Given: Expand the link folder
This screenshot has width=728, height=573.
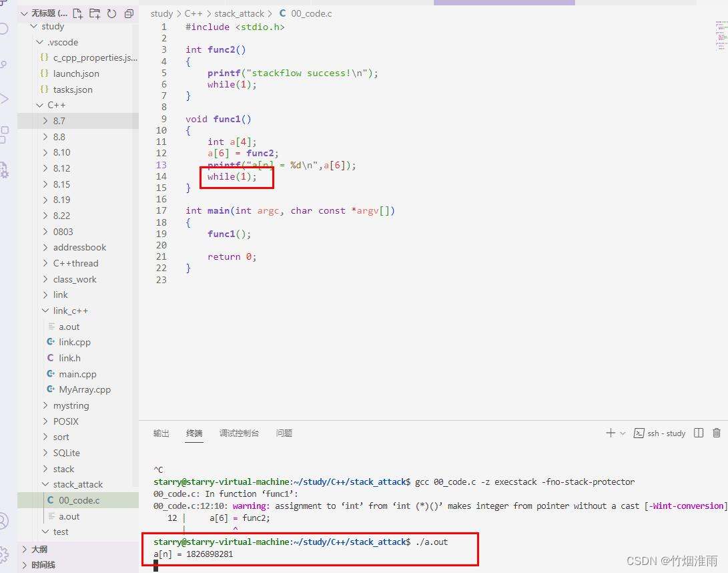Looking at the screenshot, I should [78, 295].
